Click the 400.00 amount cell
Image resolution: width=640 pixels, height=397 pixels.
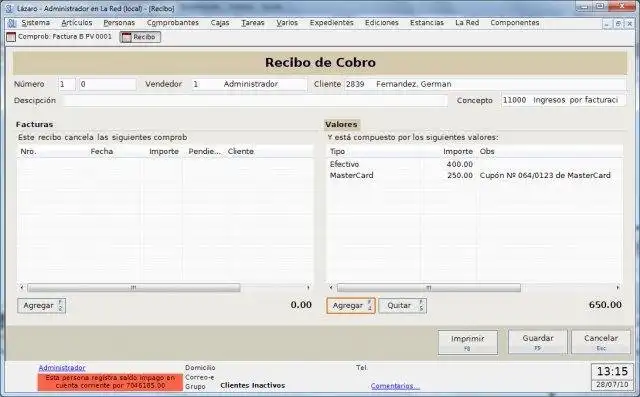(x=460, y=164)
